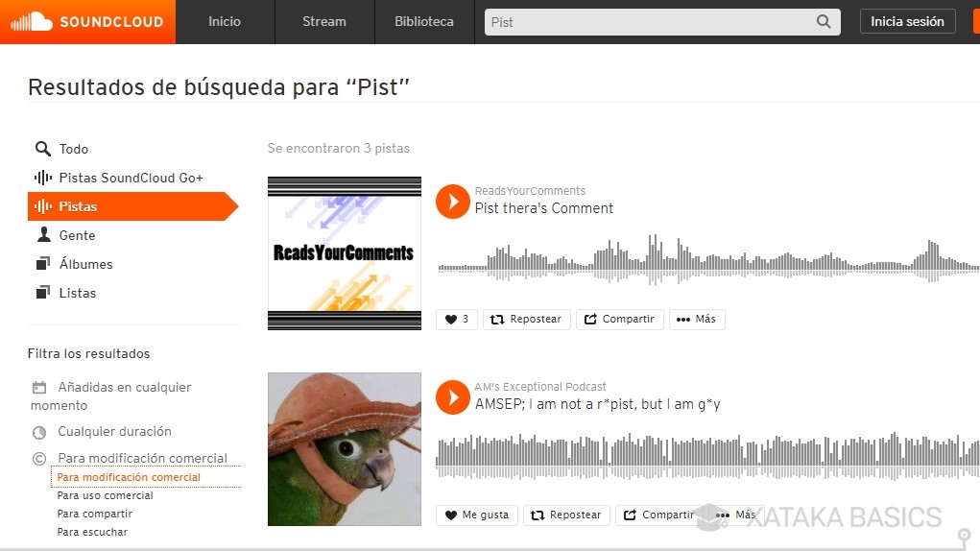
Task: Click the Inicia sesión button
Action: (907, 22)
